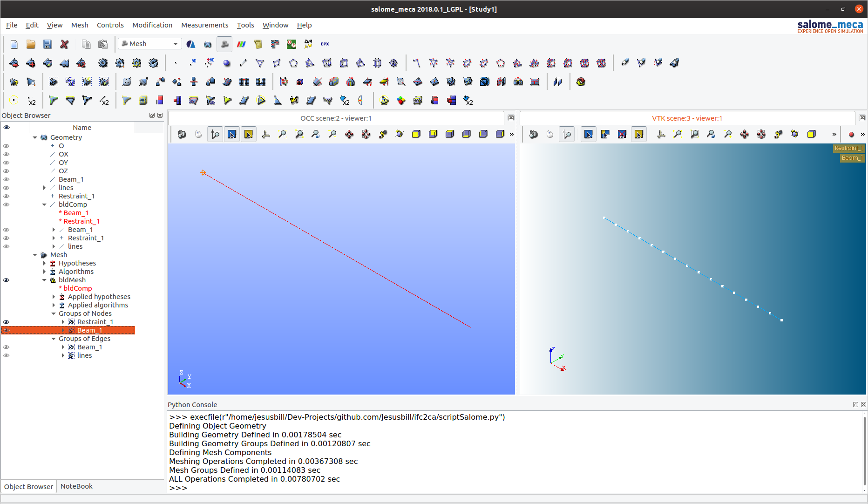Collapse the Groups of Nodes tree branch
Image resolution: width=868 pixels, height=504 pixels.
(54, 313)
